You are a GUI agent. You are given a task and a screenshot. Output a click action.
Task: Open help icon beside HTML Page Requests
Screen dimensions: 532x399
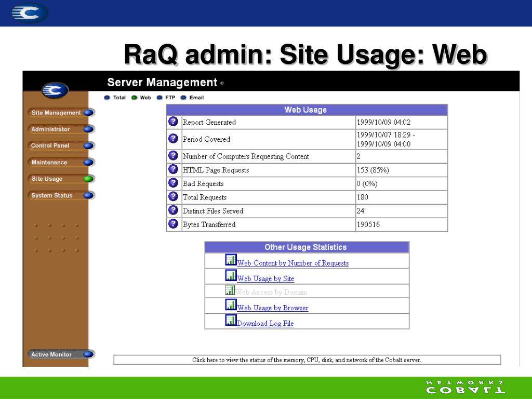pos(173,169)
